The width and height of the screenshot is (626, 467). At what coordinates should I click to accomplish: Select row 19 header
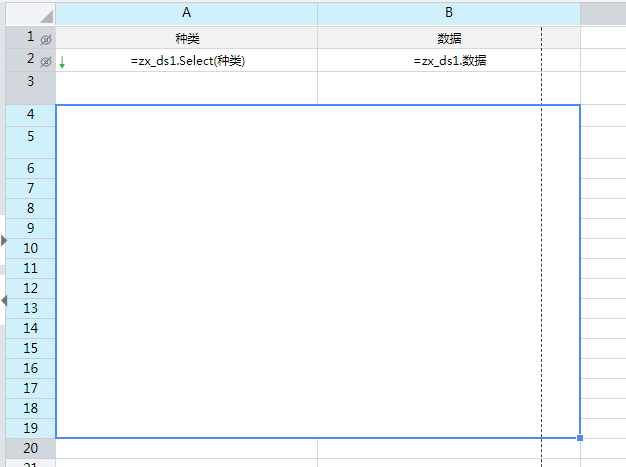tap(30, 428)
